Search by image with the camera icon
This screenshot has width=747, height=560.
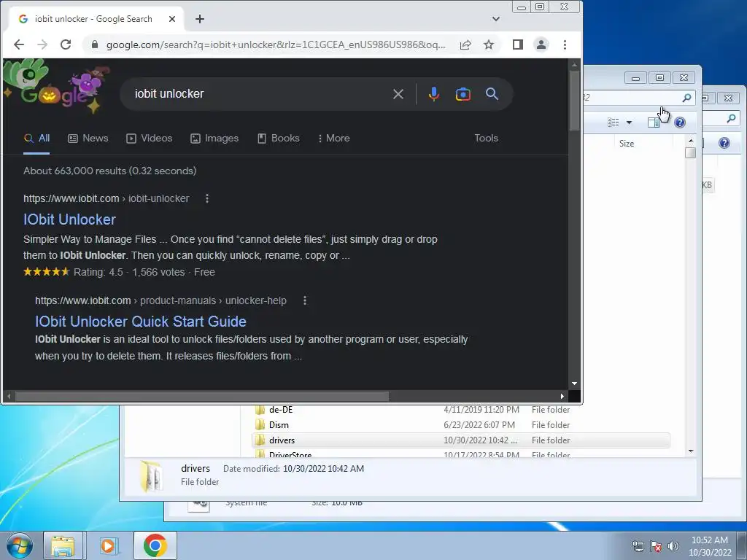463,94
